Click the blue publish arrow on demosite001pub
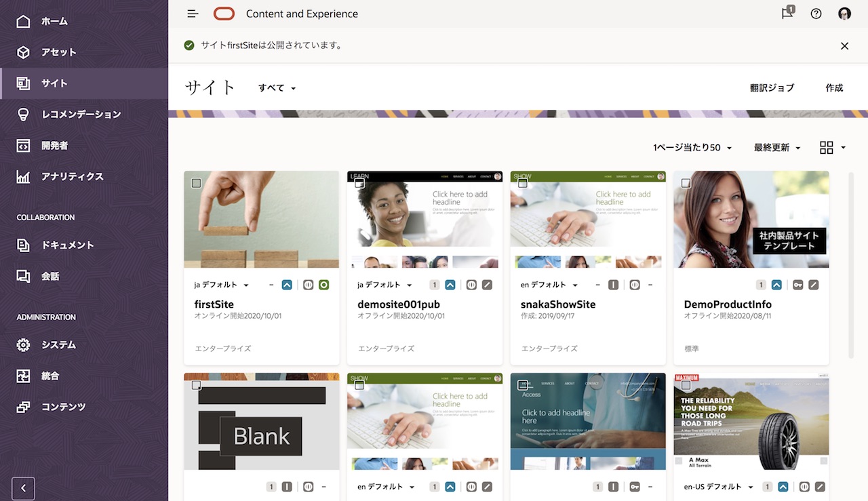868x501 pixels. pyautogui.click(x=450, y=285)
